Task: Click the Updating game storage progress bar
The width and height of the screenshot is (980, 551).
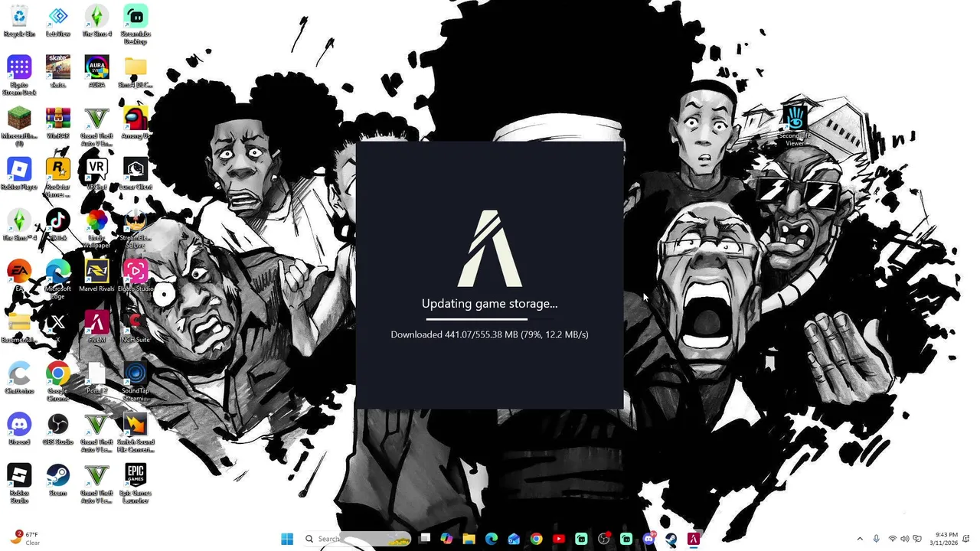Action: click(489, 319)
